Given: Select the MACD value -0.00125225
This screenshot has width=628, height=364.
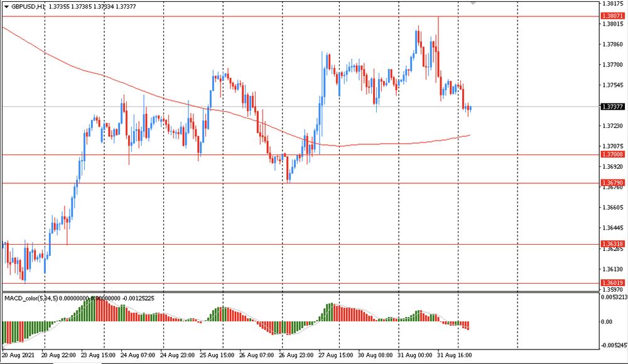Looking at the screenshot, I should pyautogui.click(x=138, y=298).
